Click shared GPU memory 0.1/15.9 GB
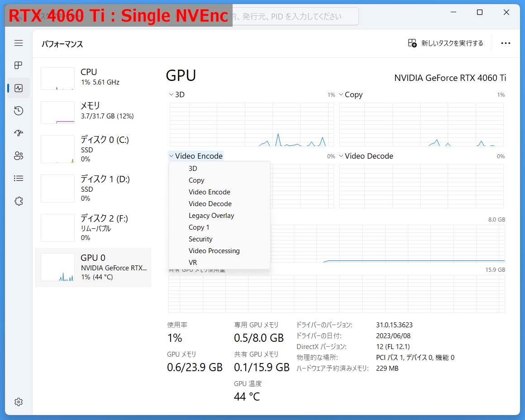The image size is (525, 420). [262, 368]
